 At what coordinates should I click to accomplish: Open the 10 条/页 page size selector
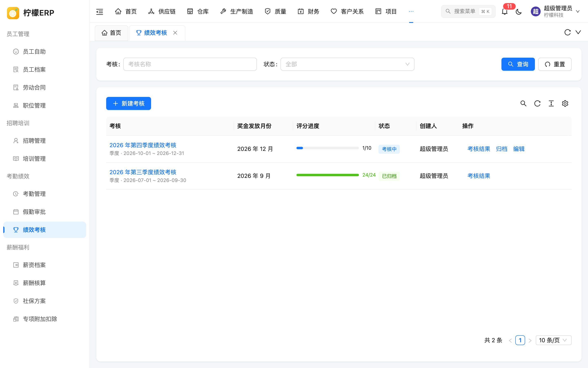[x=553, y=340]
